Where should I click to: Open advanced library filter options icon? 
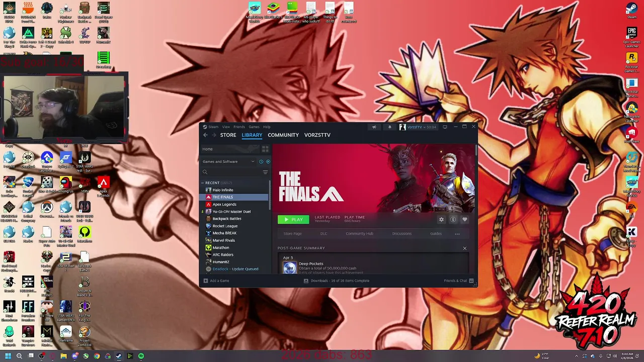pos(265,172)
